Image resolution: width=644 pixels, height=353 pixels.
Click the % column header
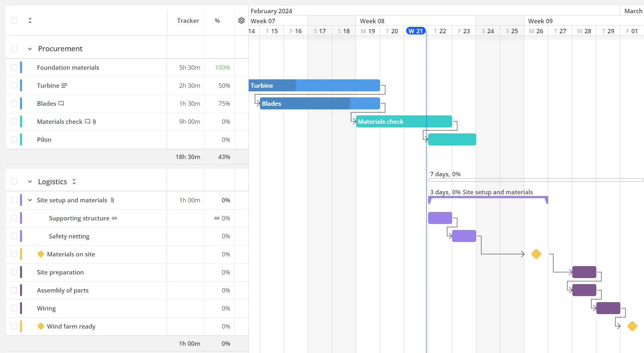click(x=217, y=21)
